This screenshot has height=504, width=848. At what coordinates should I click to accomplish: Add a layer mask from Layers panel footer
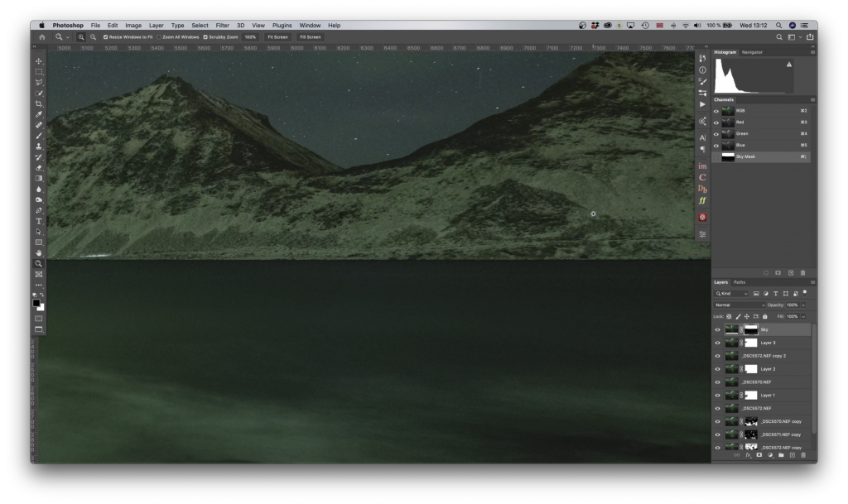(759, 455)
